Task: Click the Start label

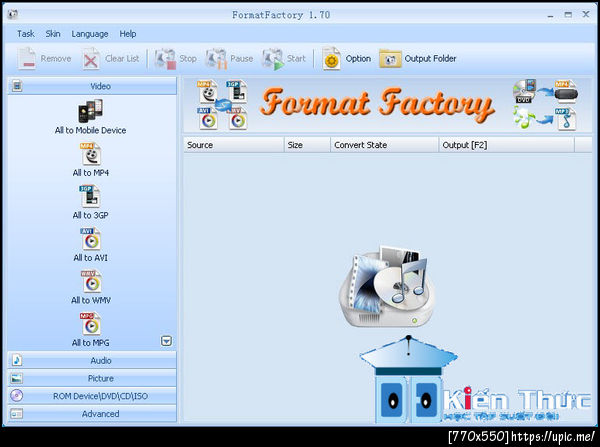Action: (x=296, y=59)
